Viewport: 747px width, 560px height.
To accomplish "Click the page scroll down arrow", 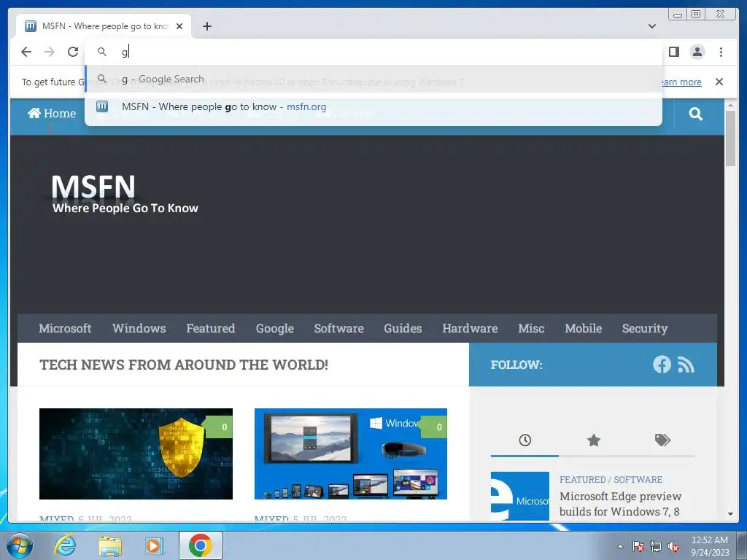I will point(730,514).
